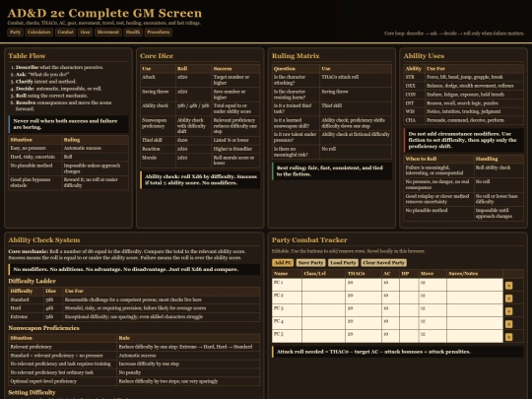Viewport: 532px width, 399px height.
Task: Save the party with Save Party
Action: point(310,263)
